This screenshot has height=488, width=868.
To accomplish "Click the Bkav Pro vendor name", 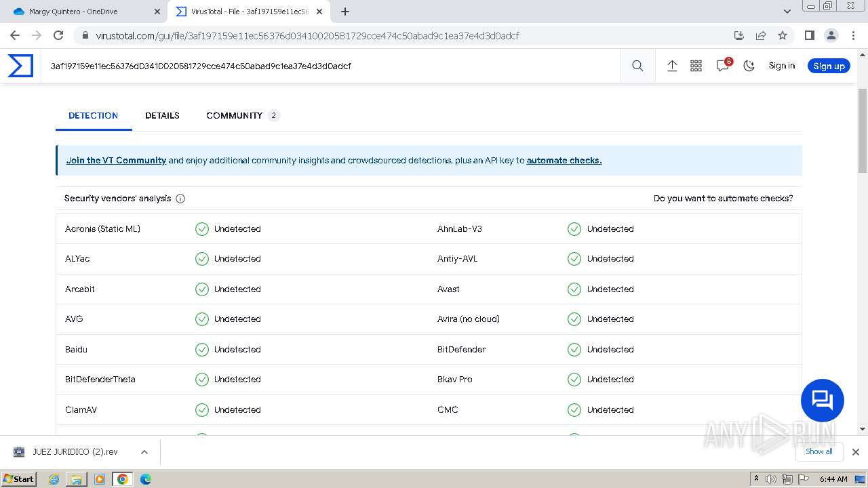I will click(x=455, y=380).
